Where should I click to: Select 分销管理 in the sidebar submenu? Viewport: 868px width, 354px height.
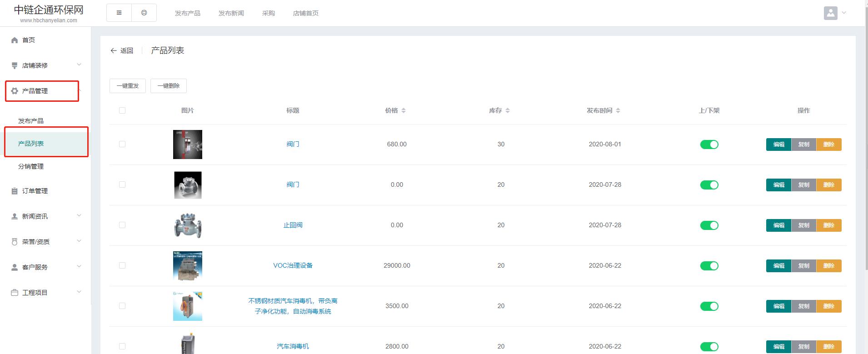click(31, 166)
